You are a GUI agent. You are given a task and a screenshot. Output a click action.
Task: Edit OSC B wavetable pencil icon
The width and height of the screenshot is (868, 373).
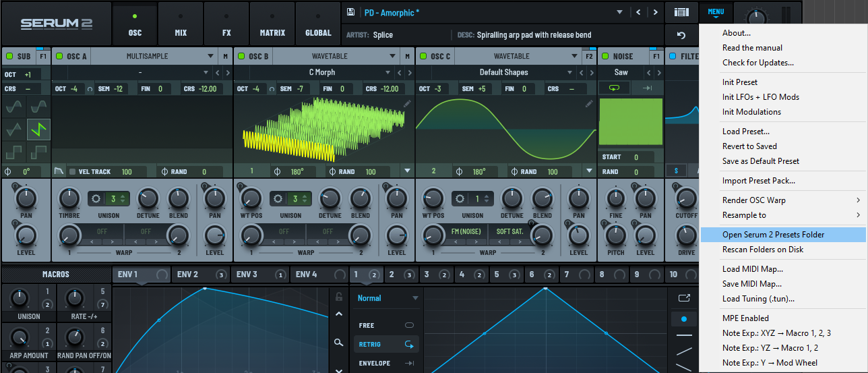point(406,103)
